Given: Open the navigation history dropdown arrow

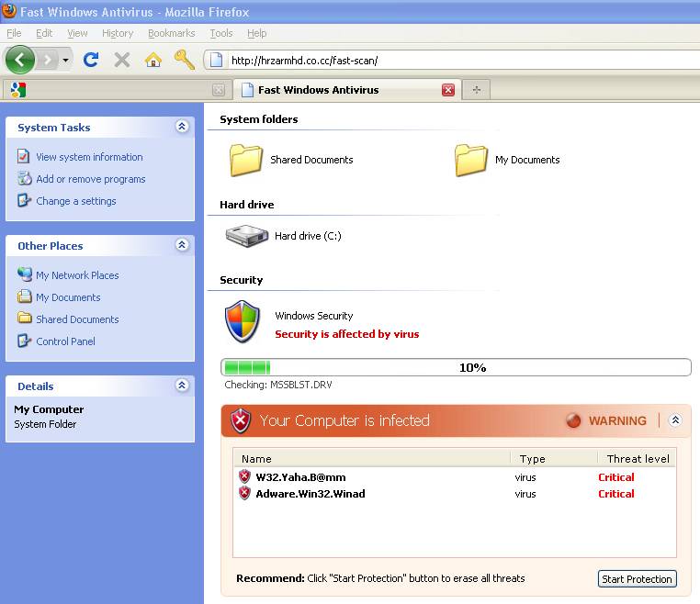Looking at the screenshot, I should pos(65,60).
